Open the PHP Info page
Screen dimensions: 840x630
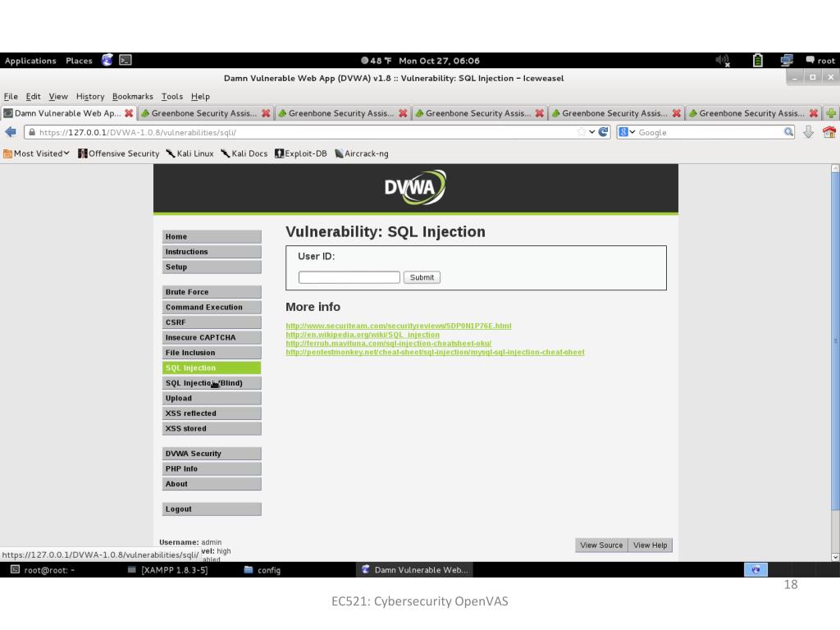pos(212,468)
